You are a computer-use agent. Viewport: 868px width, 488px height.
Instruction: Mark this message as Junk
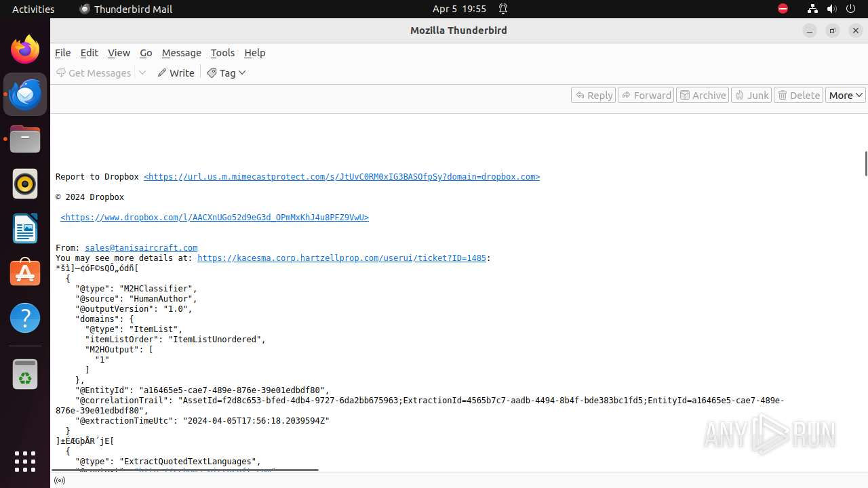pos(751,95)
